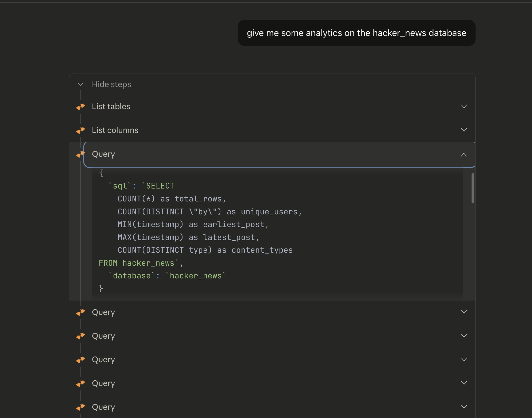
Task: Expand the List tables step
Action: (x=464, y=106)
